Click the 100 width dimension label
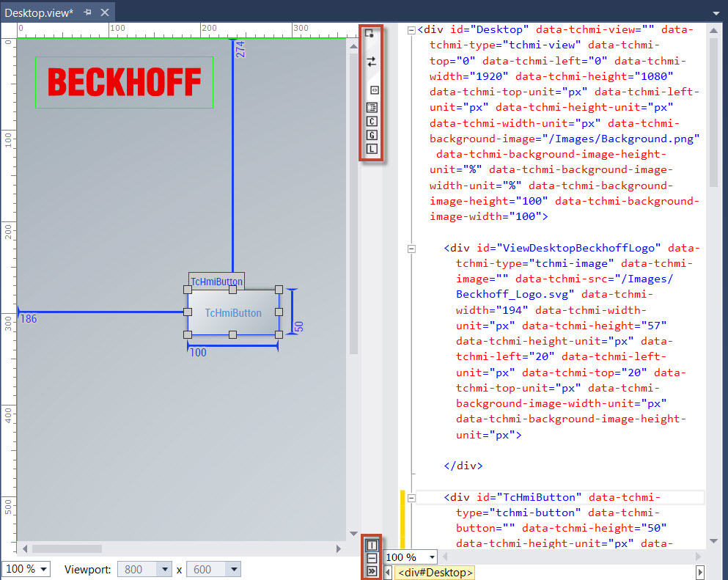 pyautogui.click(x=198, y=353)
